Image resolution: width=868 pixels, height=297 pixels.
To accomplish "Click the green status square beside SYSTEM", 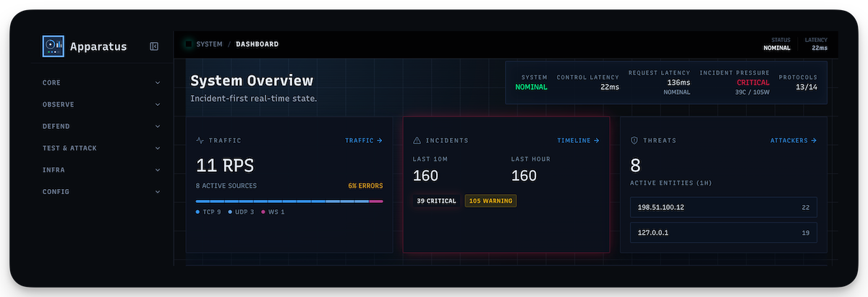I will 189,44.
